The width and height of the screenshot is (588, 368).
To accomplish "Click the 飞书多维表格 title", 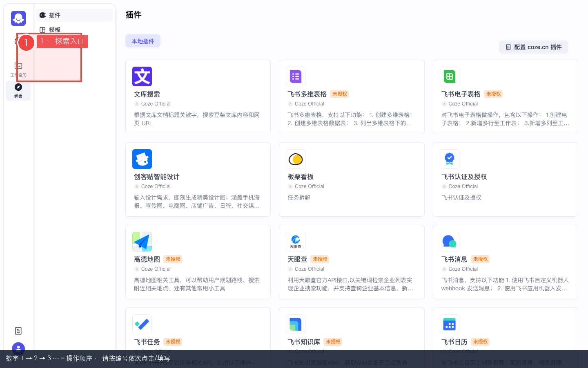I will coord(307,94).
